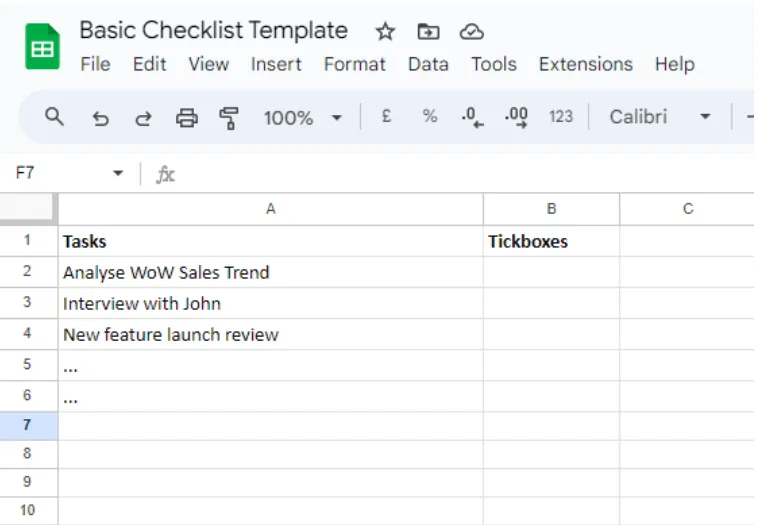
Task: Format as currency with pound icon
Action: 386,116
